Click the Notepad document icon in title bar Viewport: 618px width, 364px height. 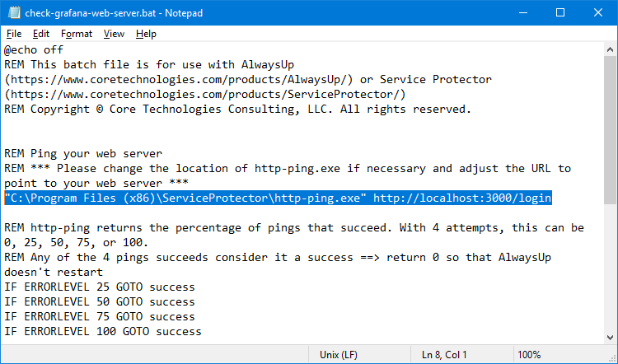(x=14, y=12)
